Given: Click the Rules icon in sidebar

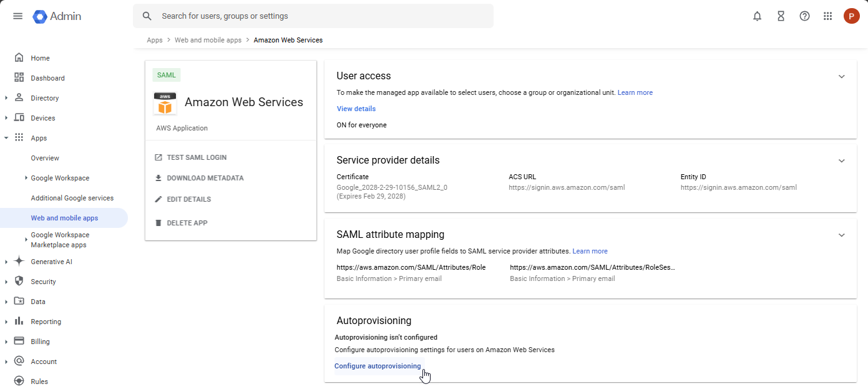Looking at the screenshot, I should 19,382.
